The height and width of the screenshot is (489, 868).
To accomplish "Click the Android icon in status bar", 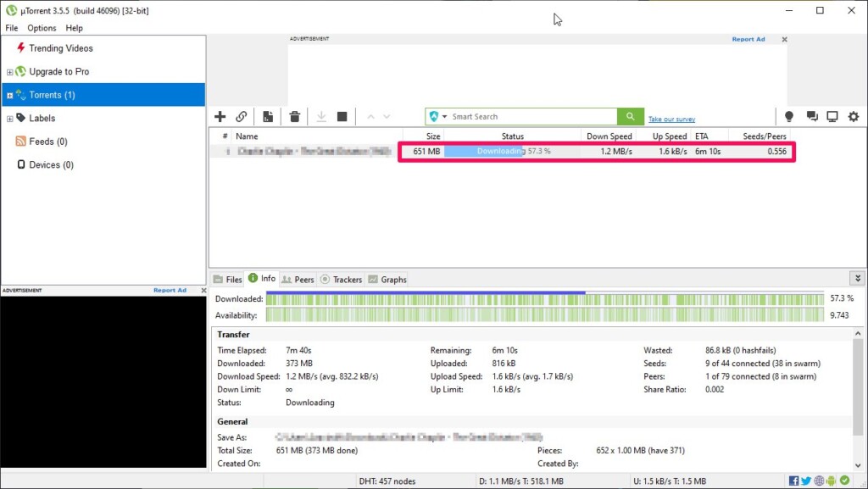I will (831, 481).
